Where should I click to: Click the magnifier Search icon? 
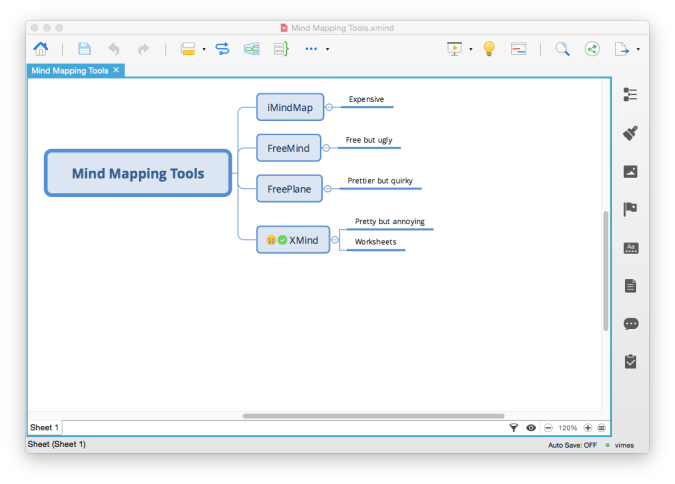coord(562,48)
